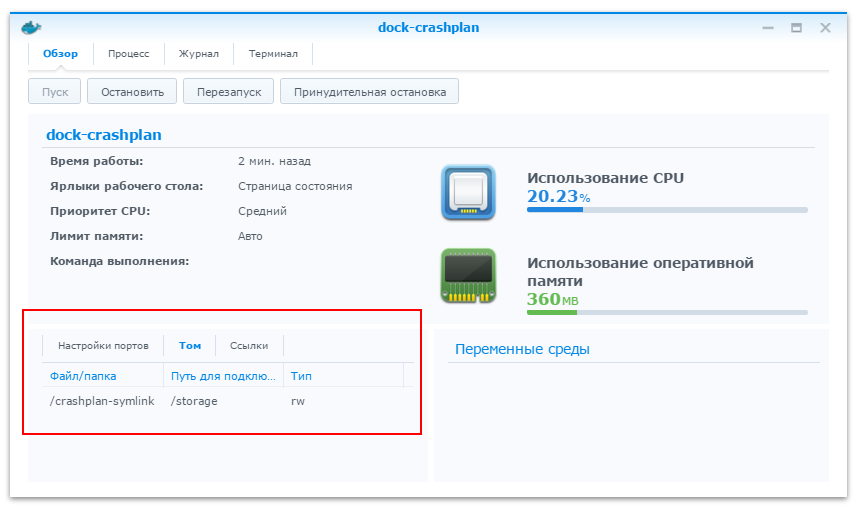Open the Процесс tab
Viewport: 861px width, 512px height.
[128, 54]
